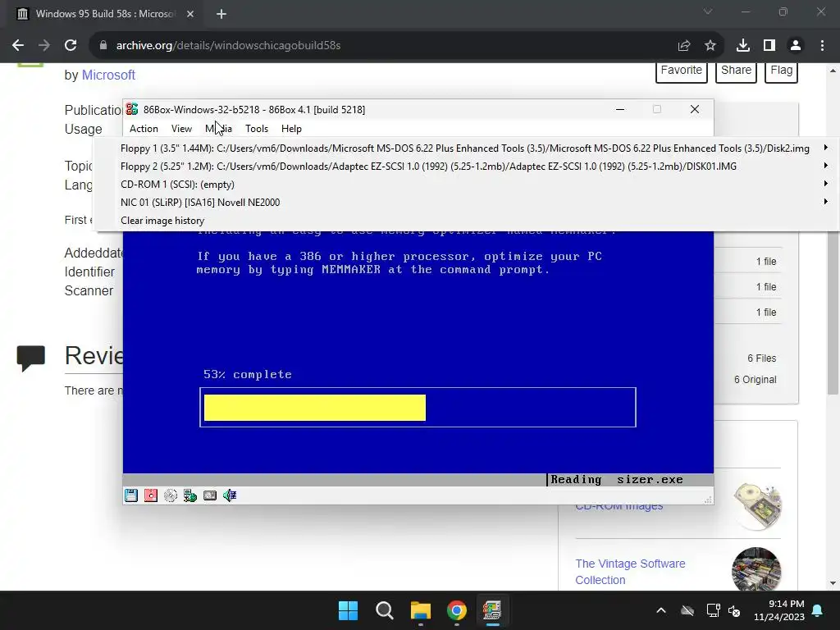Expand NIC 01 Novell NE2000 submenu arrow
The width and height of the screenshot is (840, 630).
pyautogui.click(x=825, y=202)
